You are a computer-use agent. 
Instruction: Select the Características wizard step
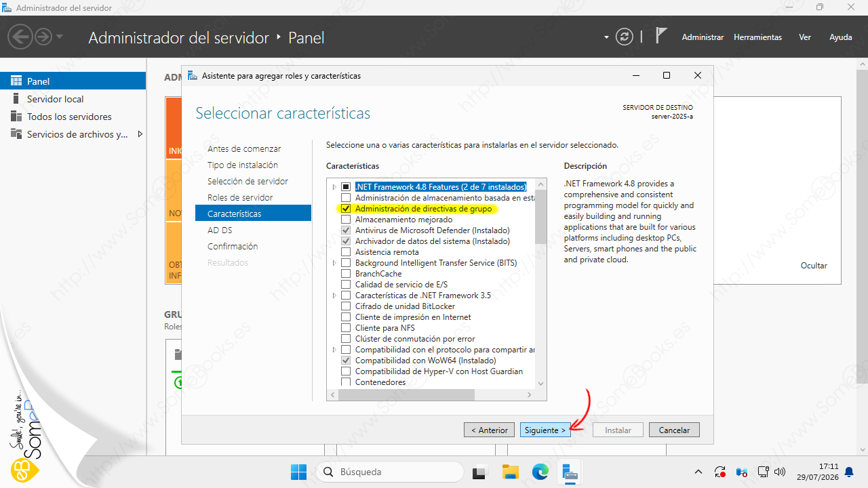click(x=253, y=213)
